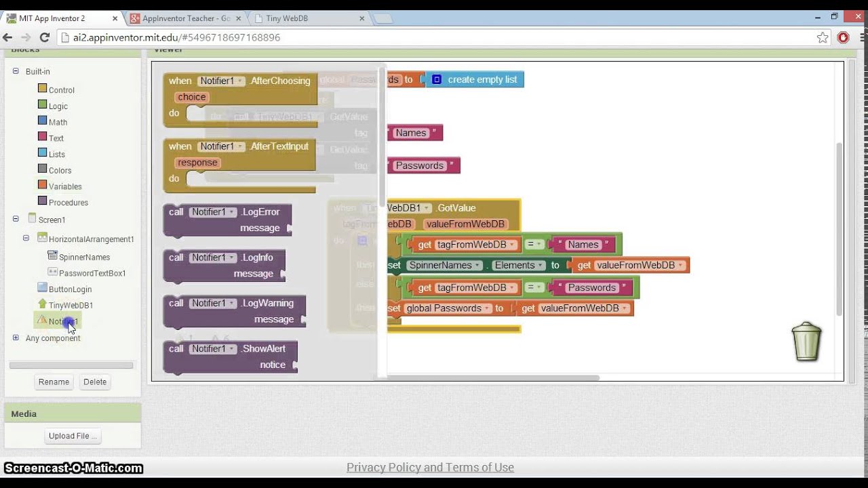Click the TinyWebDB1 component icon
The width and height of the screenshot is (868, 488).
(42, 304)
